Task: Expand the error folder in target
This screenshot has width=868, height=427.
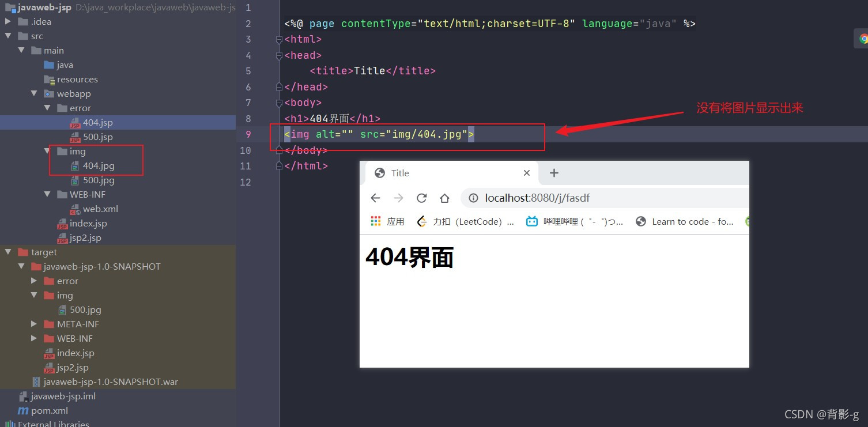Action: pos(34,281)
